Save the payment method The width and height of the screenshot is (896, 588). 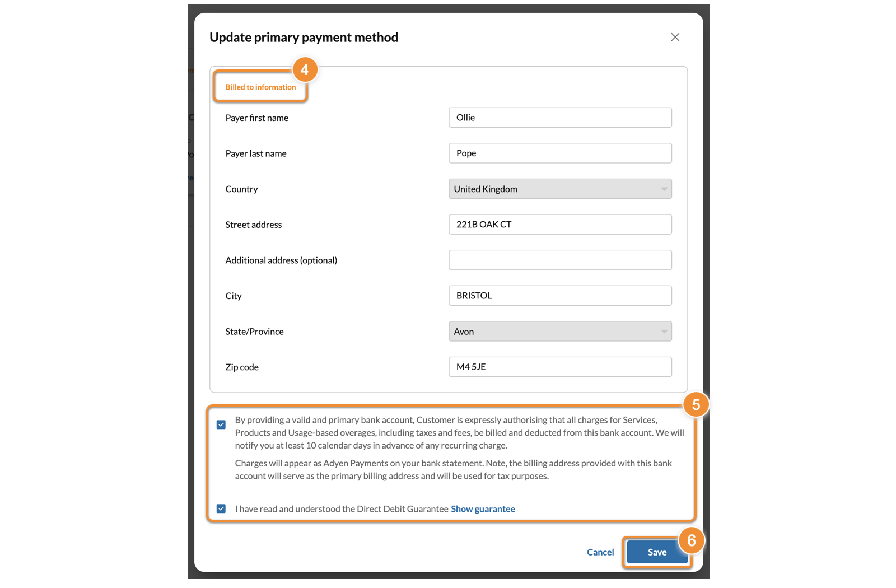click(x=656, y=552)
